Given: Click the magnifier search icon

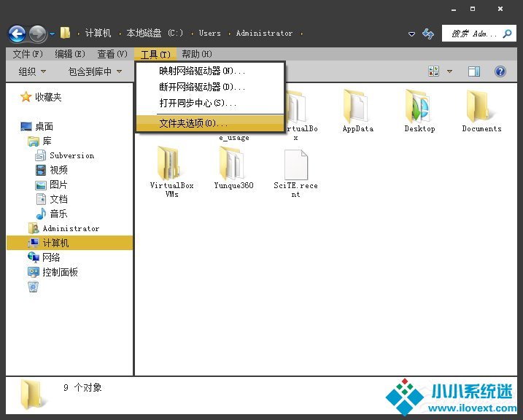Looking at the screenshot, I should click(x=508, y=34).
